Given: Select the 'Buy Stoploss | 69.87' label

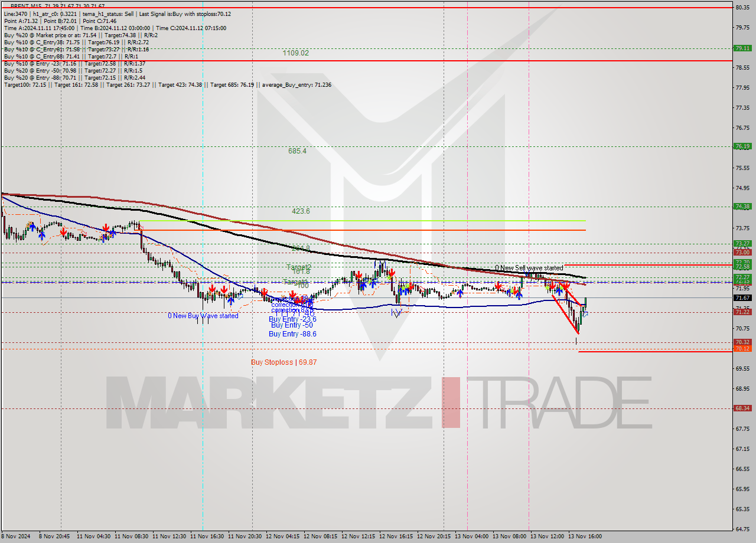Looking at the screenshot, I should [283, 362].
